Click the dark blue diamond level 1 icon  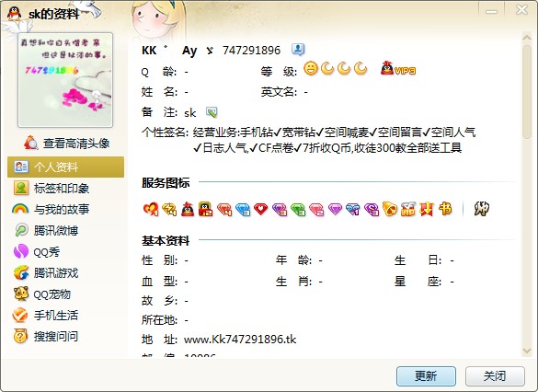click(353, 209)
